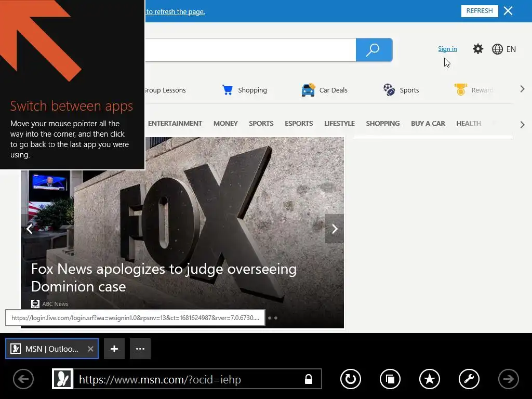Click the MSN butterfly site icon in address bar

[x=62, y=379]
